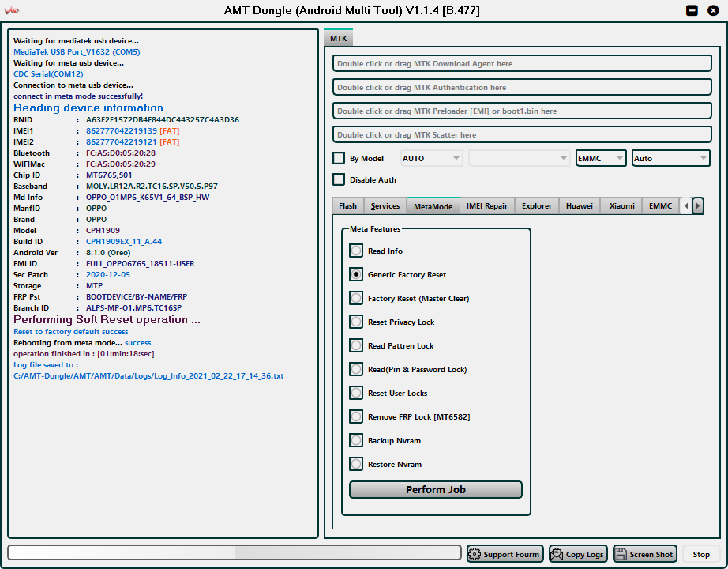Click IMEI1 value 862777042219139
728x569 pixels.
click(x=122, y=130)
